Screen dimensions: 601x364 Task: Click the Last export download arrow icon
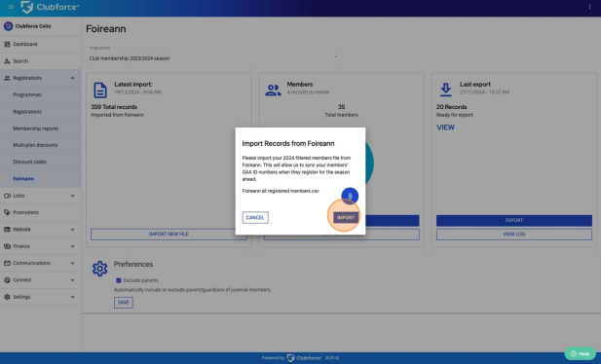(446, 90)
